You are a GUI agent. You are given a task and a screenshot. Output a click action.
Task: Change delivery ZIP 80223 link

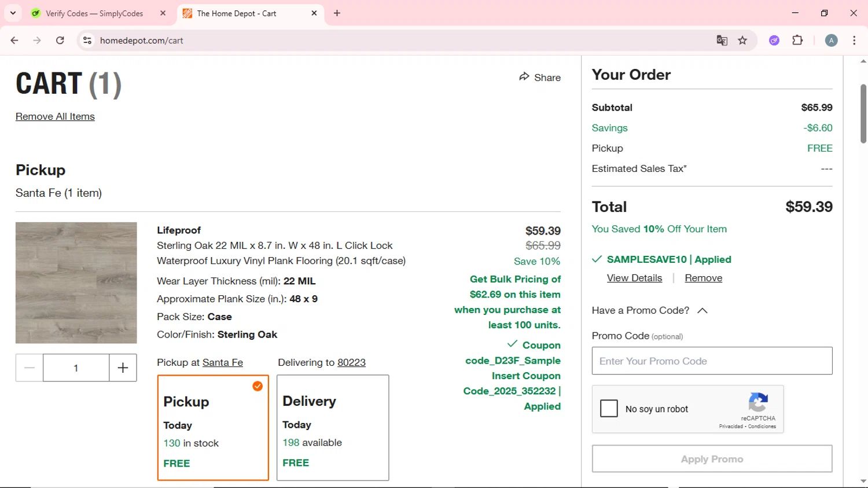tap(351, 362)
